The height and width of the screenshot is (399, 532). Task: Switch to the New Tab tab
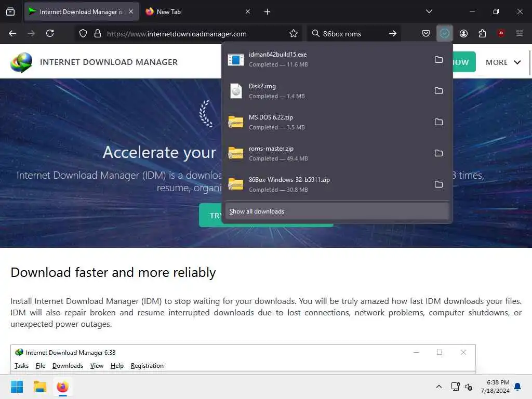[198, 12]
